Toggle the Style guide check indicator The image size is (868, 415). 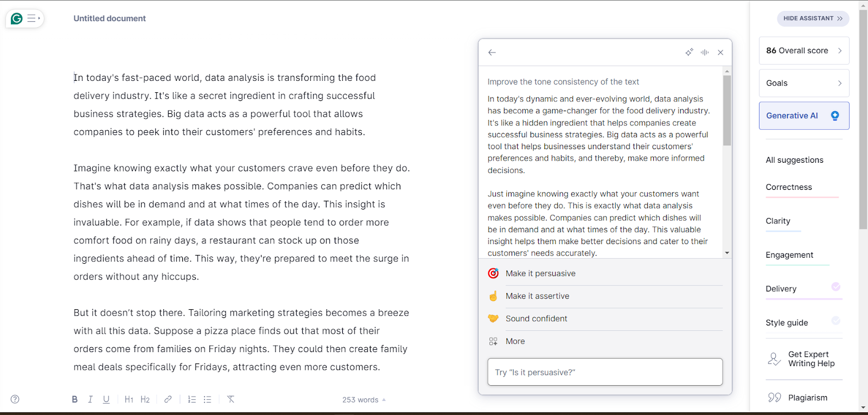tap(836, 321)
